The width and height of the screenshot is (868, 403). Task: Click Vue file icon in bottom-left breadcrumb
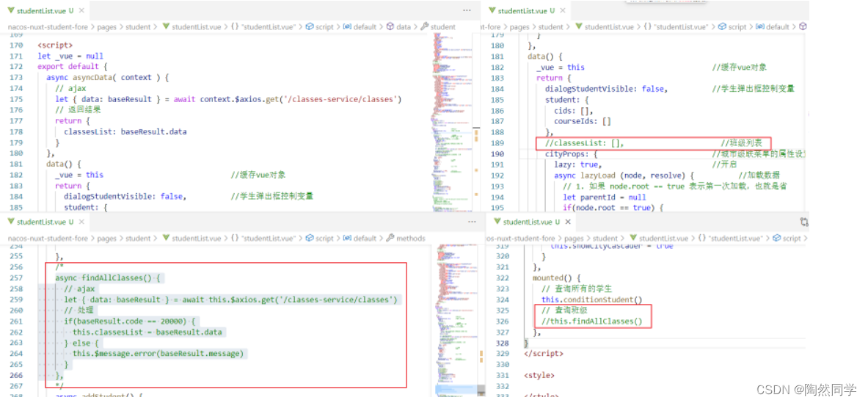(x=166, y=239)
